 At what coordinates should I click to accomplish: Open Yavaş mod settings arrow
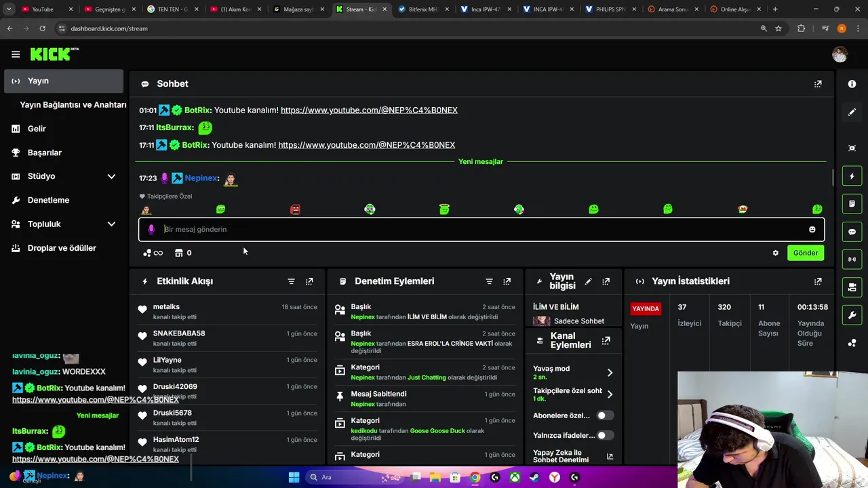[609, 373]
